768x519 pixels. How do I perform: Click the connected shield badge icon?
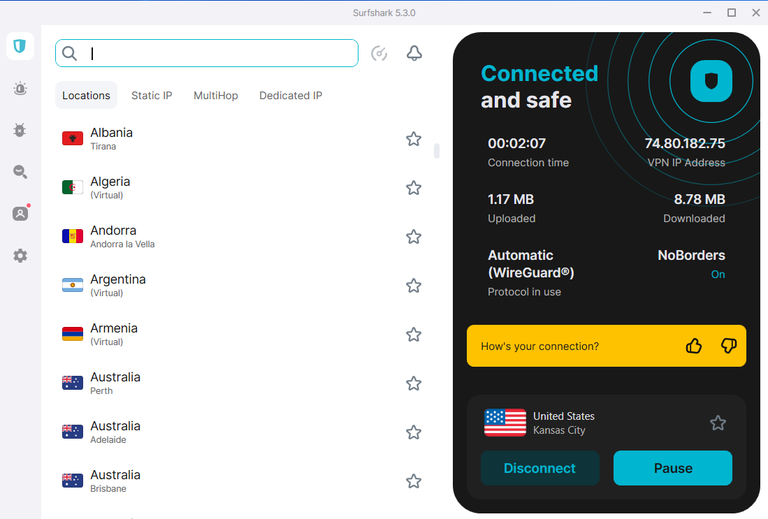point(711,81)
